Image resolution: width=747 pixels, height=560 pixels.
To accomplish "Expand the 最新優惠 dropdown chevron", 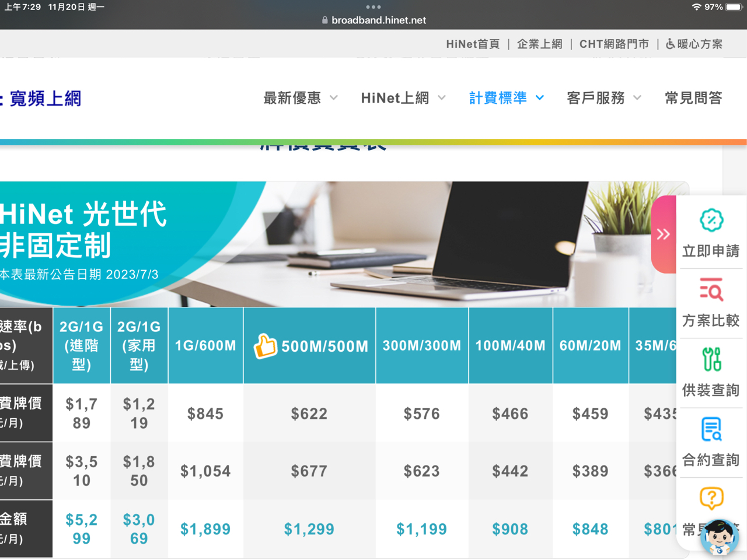I will click(x=334, y=98).
